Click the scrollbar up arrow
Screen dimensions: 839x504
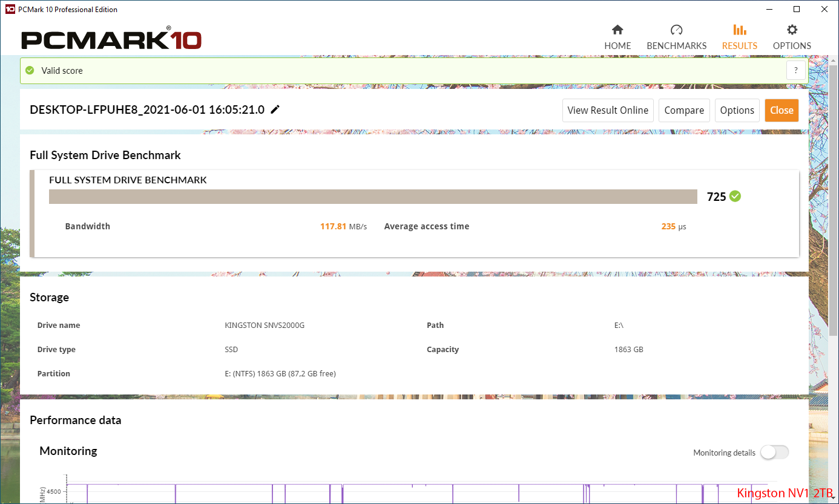tap(834, 61)
